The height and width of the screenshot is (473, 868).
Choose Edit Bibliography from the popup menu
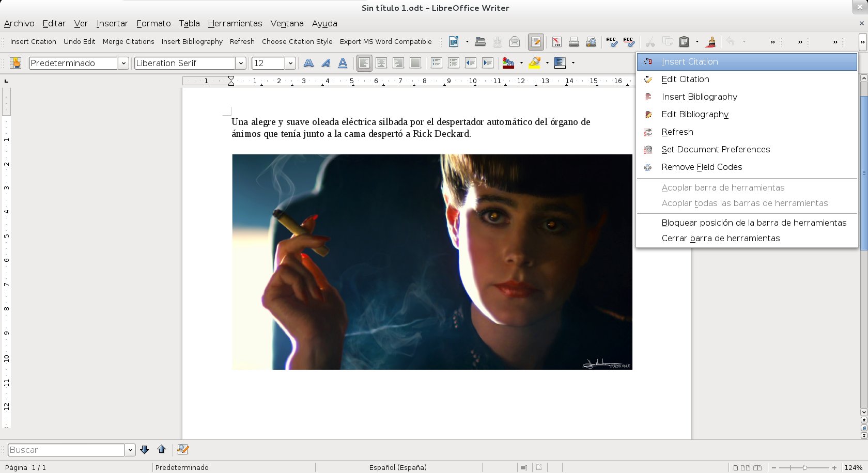pyautogui.click(x=747, y=114)
